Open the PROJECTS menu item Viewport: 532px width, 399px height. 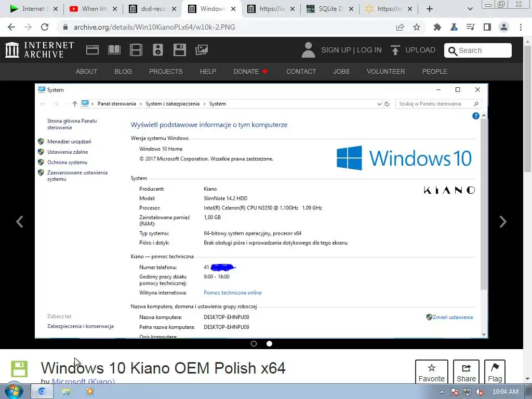point(166,72)
